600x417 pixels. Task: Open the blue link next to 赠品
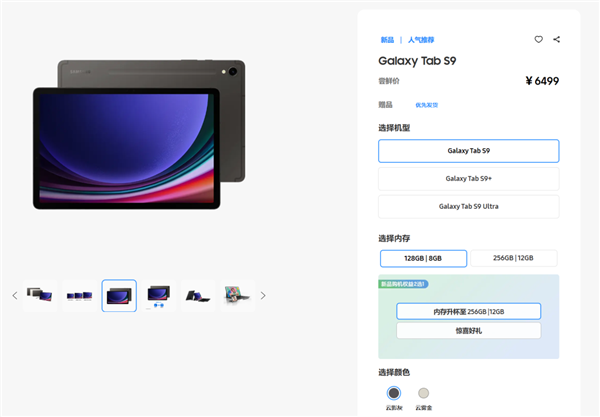(427, 105)
